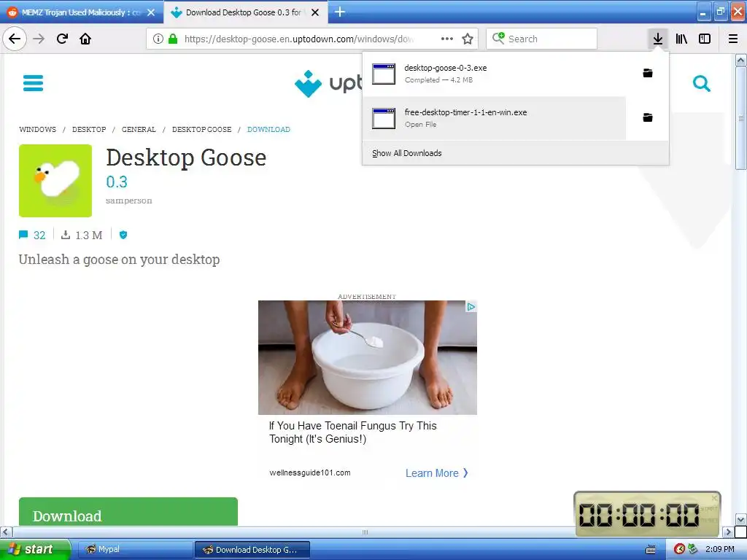Open the desktop-goose-0-3.exe download entry
747x560 pixels.
point(494,74)
